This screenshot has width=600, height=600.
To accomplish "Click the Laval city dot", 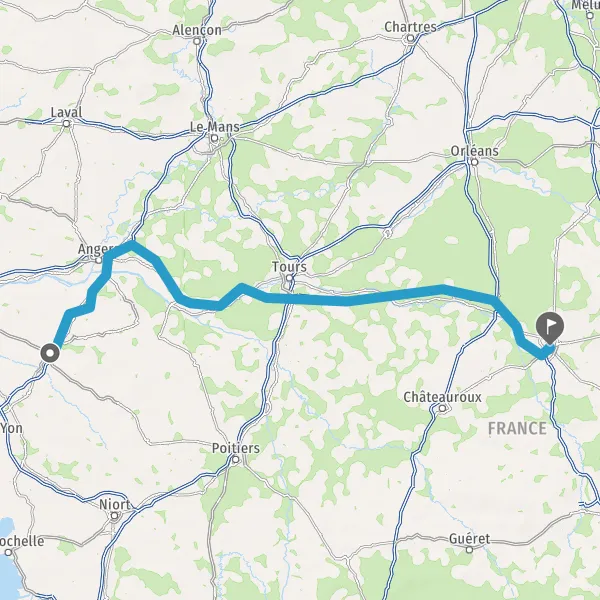I will coord(67,124).
